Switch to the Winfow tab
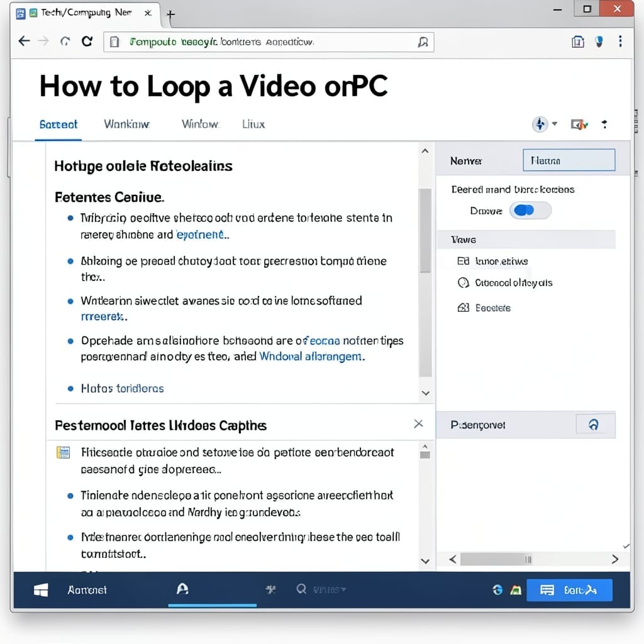This screenshot has width=644, height=644. point(200,124)
